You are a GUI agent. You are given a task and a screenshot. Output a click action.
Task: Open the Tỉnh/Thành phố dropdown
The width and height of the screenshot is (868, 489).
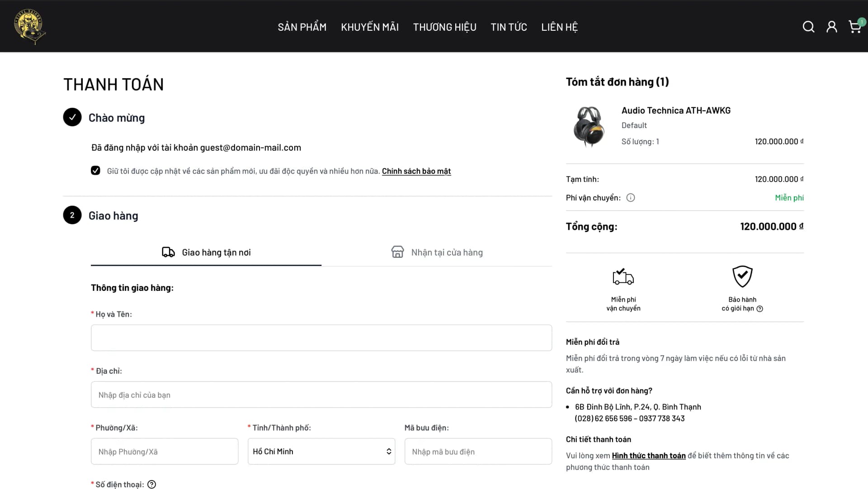pos(321,451)
